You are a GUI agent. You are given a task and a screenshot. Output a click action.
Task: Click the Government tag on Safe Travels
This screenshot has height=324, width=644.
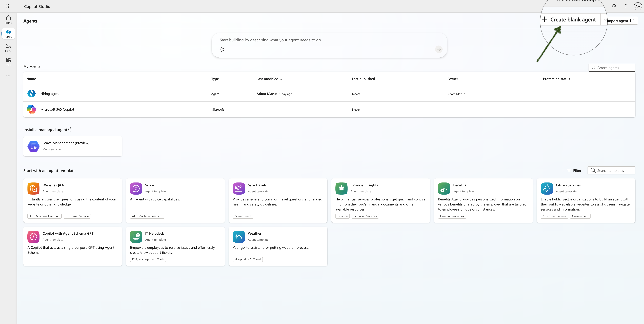tap(243, 216)
